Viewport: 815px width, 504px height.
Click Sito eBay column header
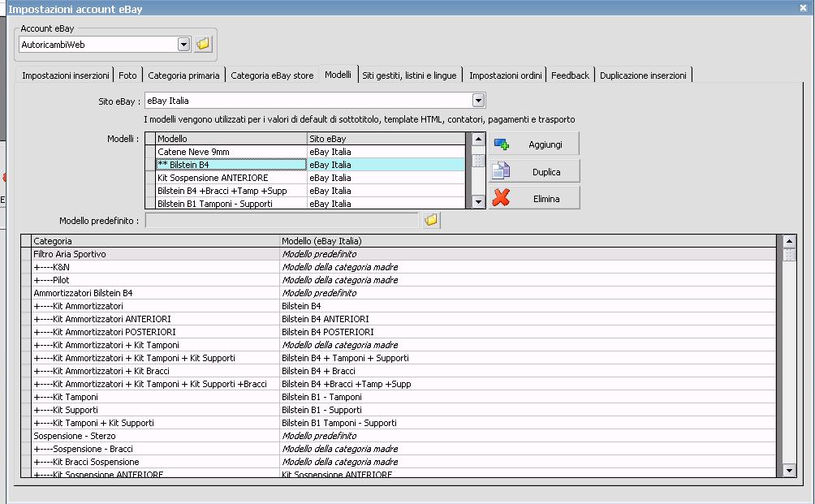386,139
